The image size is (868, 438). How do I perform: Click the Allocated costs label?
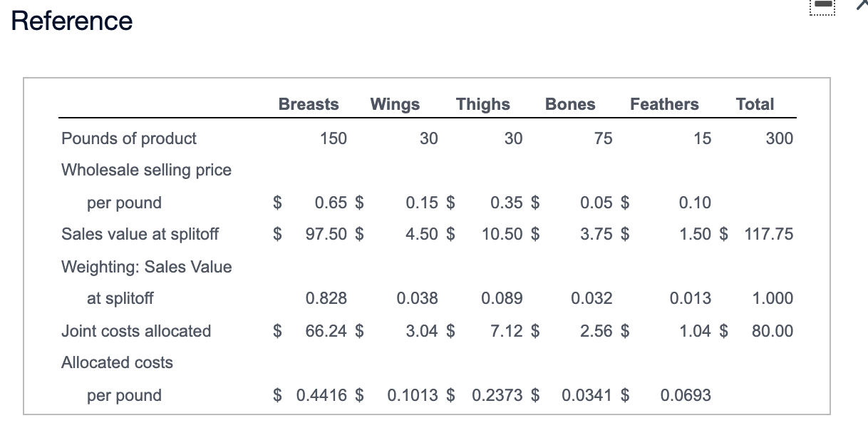point(116,362)
